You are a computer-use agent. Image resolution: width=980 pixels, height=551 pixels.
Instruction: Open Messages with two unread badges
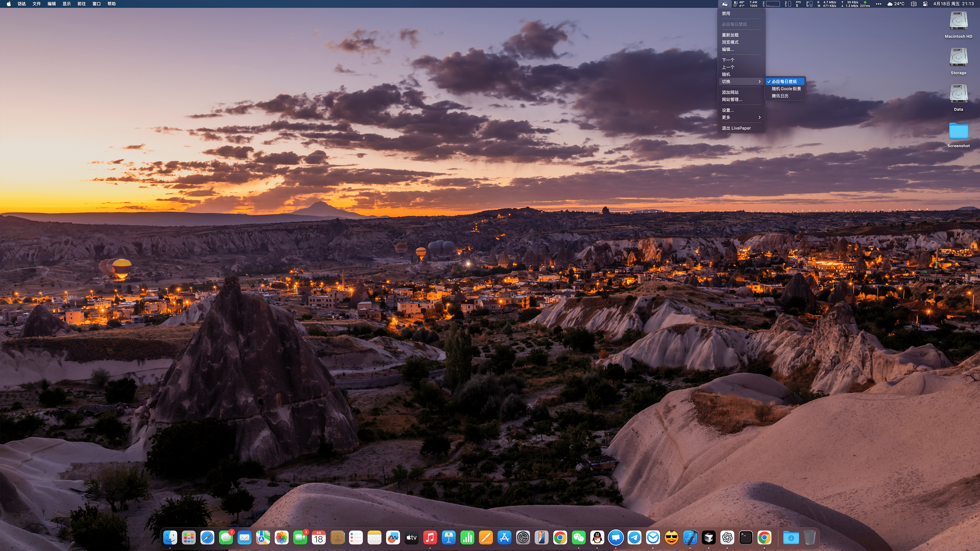(x=226, y=538)
